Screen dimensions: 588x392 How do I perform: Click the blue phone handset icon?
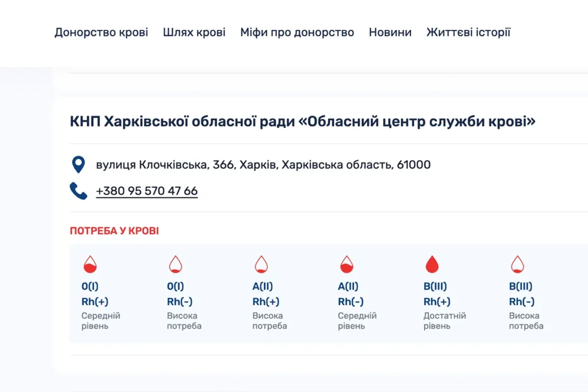pyautogui.click(x=78, y=191)
